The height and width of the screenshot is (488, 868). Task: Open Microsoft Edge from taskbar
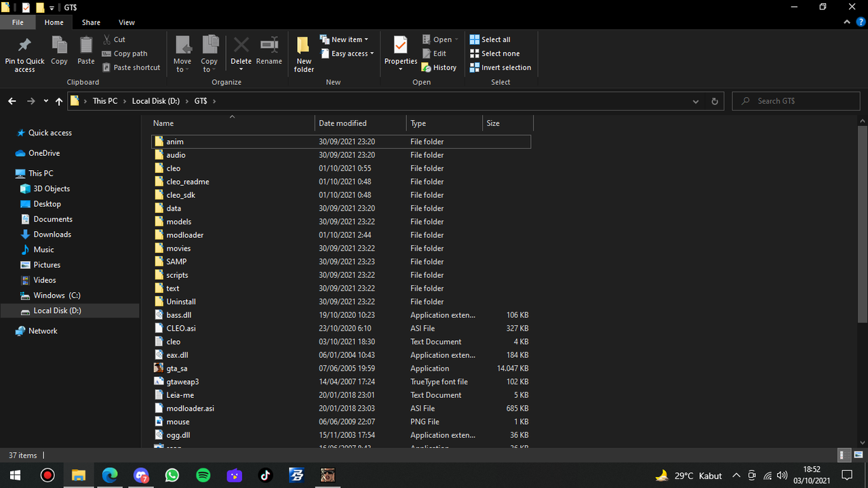pos(109,475)
